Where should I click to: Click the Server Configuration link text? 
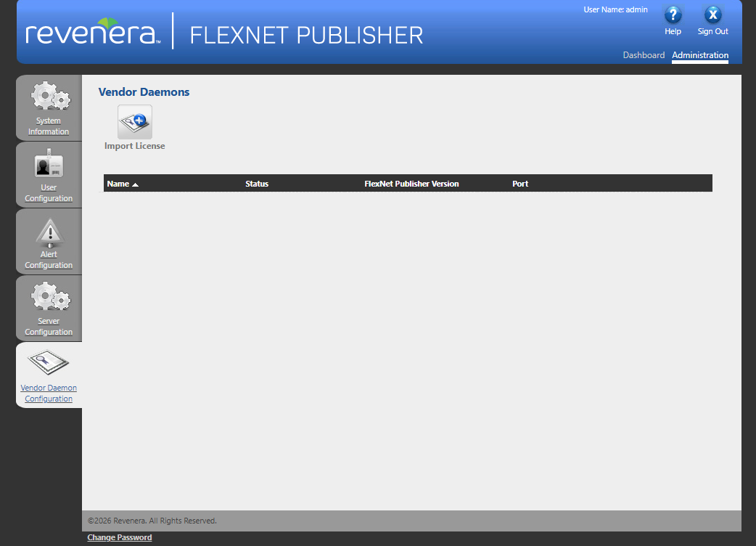(x=49, y=327)
